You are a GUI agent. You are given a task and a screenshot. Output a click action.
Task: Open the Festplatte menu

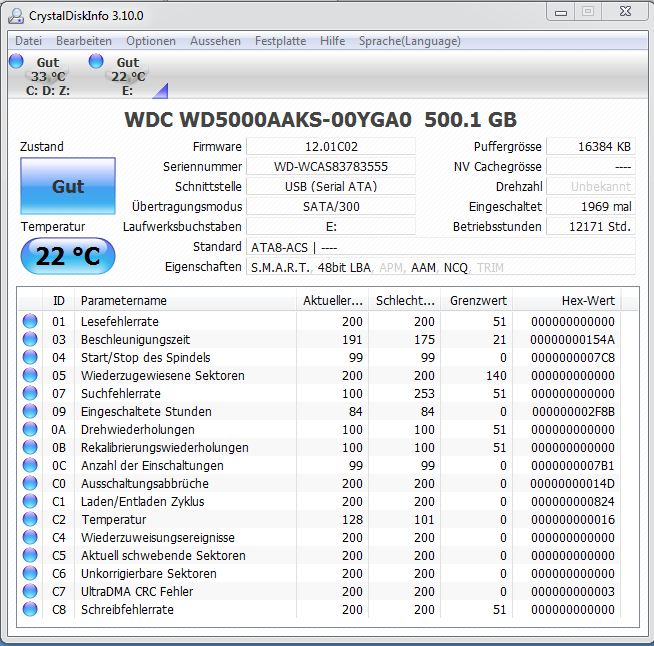pos(280,41)
